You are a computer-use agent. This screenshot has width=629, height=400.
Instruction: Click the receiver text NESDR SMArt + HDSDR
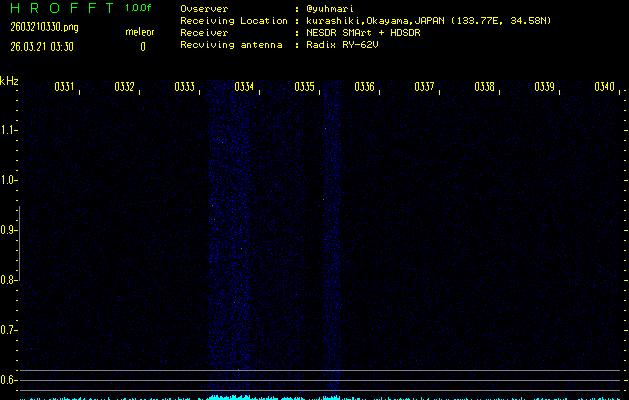coord(363,33)
